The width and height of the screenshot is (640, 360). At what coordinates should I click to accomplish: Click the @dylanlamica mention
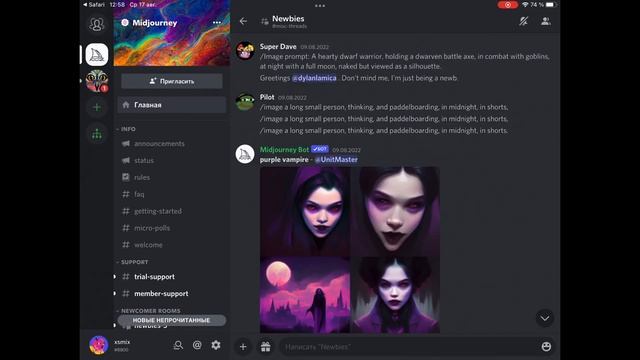[x=314, y=78]
